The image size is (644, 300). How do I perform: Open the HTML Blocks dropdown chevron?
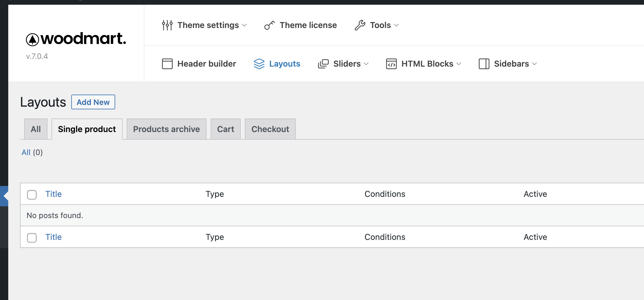(x=459, y=64)
